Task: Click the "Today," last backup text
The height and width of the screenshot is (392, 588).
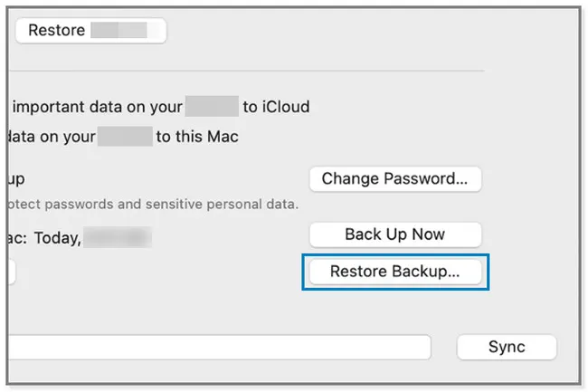Action: (57, 238)
